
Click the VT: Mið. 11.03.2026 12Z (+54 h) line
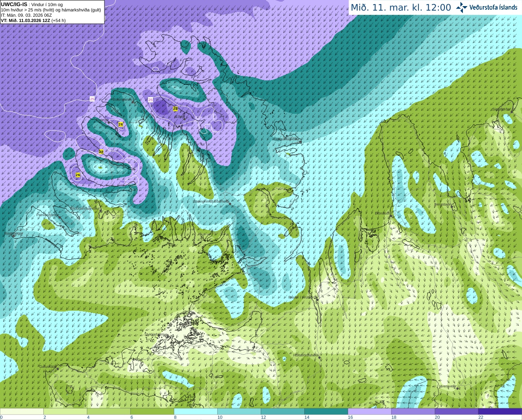pos(33,20)
